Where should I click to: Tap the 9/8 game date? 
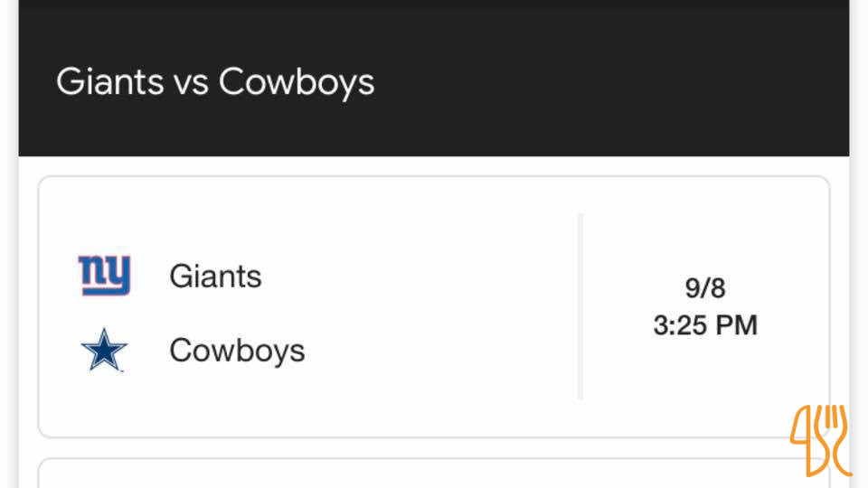(705, 288)
